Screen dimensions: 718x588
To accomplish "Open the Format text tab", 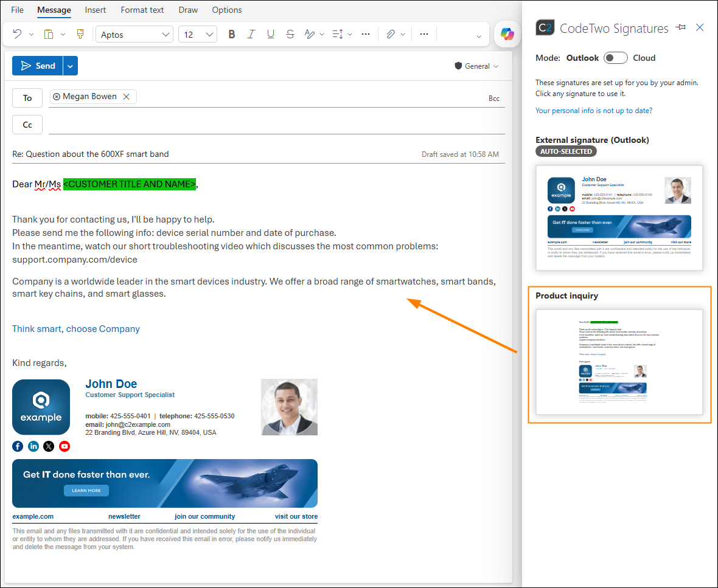I will 142,10.
